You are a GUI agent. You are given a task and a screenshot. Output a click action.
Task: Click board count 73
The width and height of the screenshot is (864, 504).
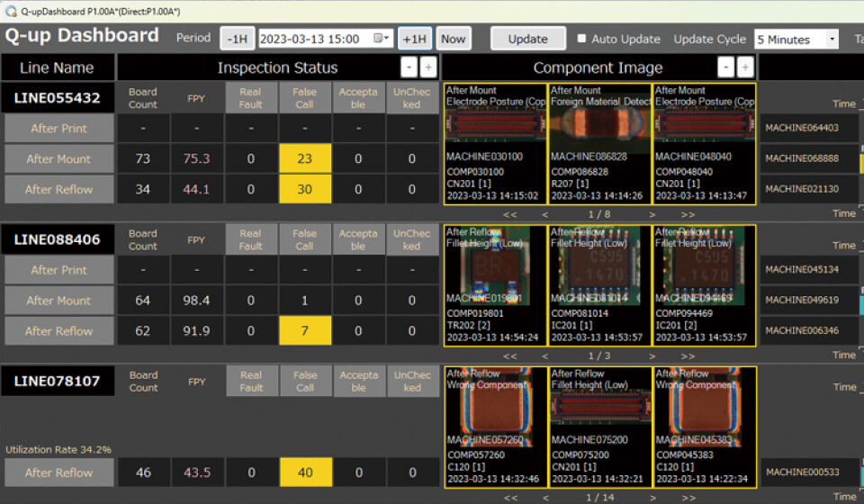(x=143, y=158)
